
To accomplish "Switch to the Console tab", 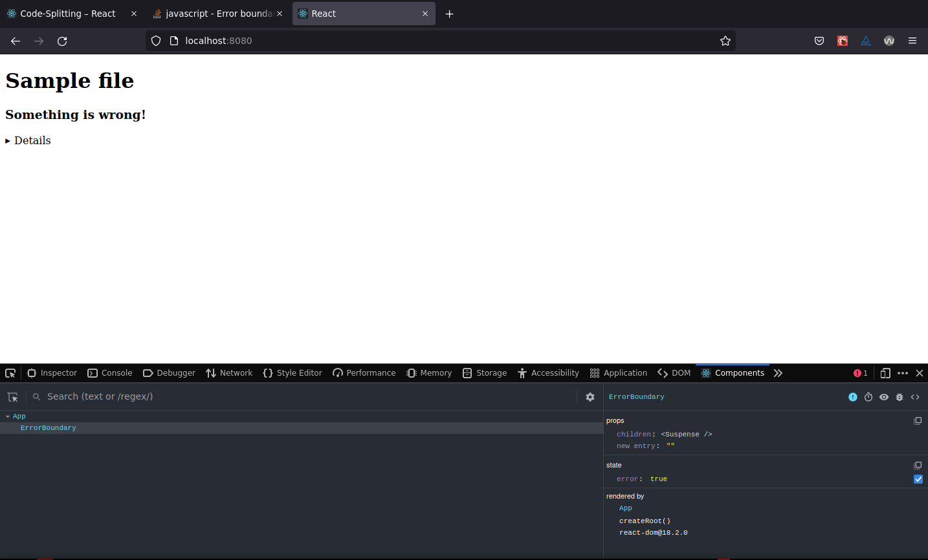I will 110,373.
